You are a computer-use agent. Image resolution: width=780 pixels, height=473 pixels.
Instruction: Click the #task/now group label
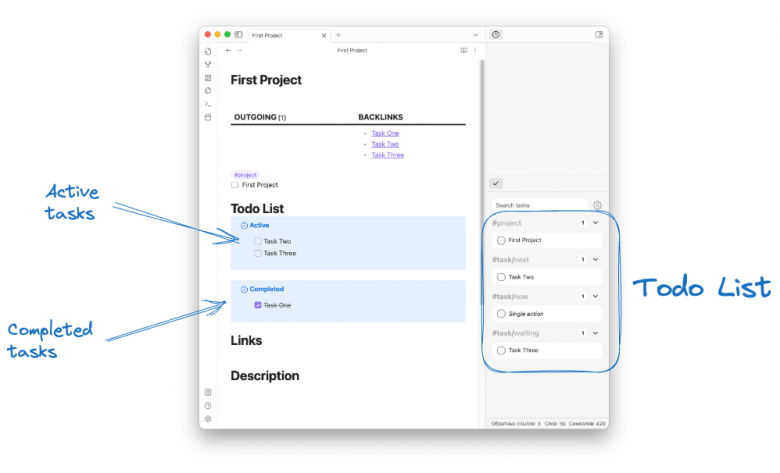tap(510, 296)
